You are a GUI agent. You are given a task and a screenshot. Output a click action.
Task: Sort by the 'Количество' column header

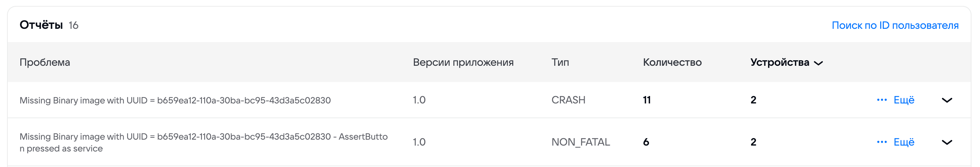(x=672, y=62)
